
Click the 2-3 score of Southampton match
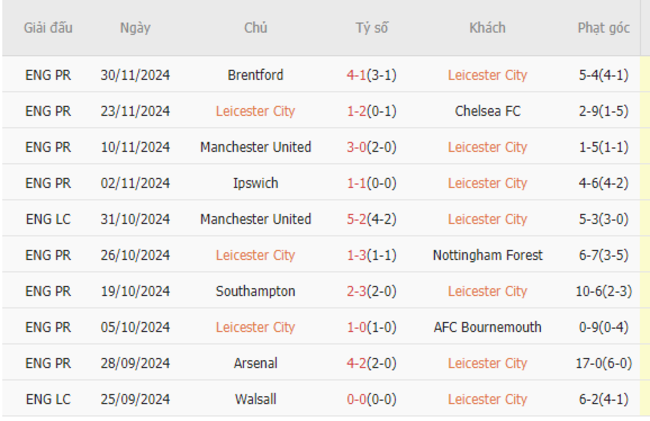click(357, 291)
